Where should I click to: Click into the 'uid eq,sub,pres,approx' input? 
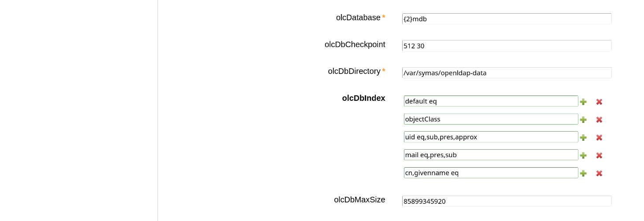tap(491, 137)
